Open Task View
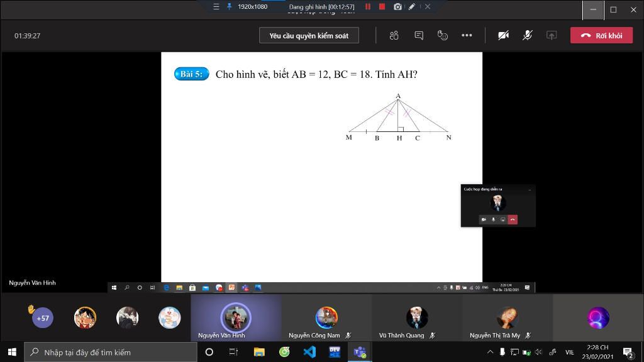Image resolution: width=644 pixels, height=362 pixels. point(233,352)
